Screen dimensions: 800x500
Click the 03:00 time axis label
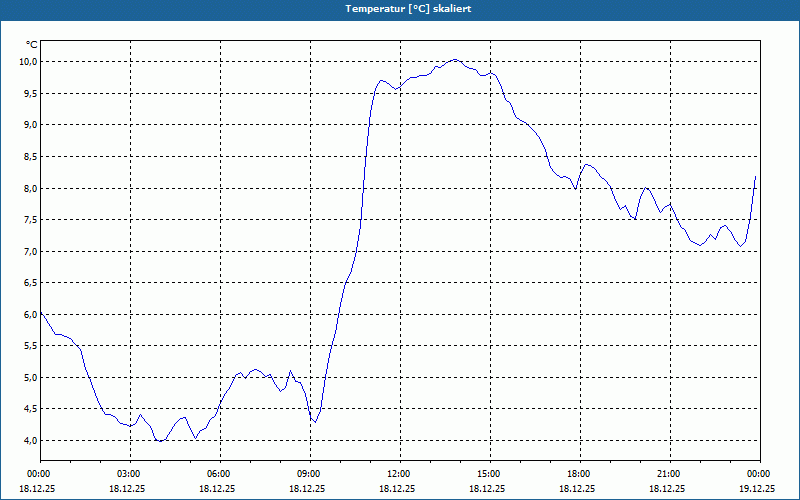click(131, 474)
